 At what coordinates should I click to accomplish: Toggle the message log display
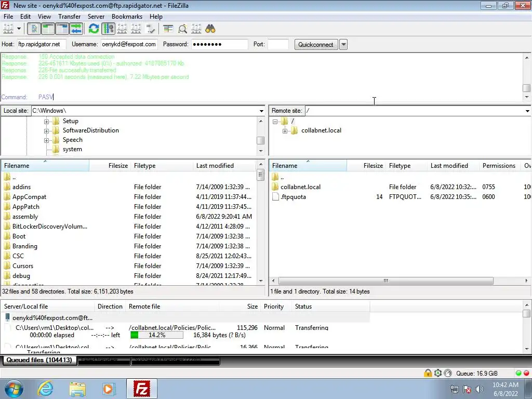(x=34, y=29)
